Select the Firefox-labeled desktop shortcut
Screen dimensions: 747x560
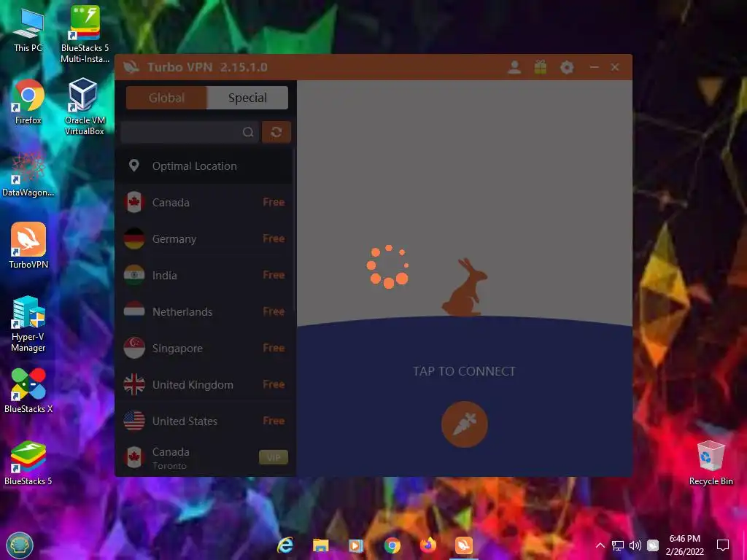pyautogui.click(x=28, y=102)
